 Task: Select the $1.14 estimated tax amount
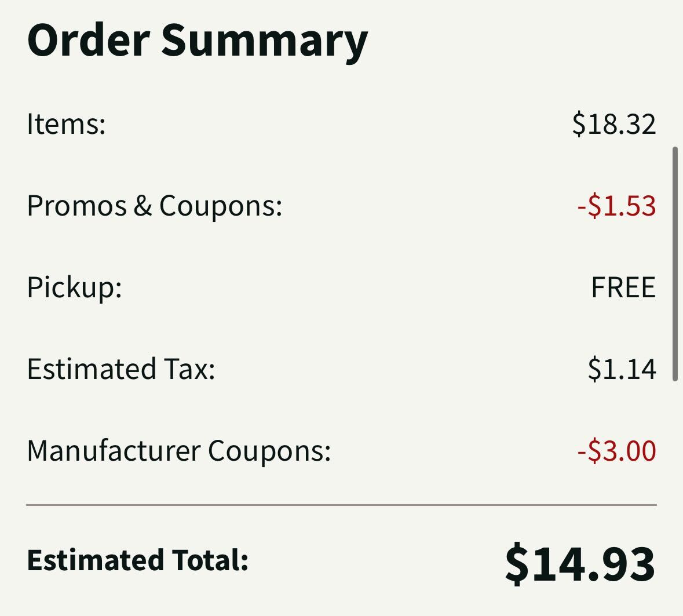(x=622, y=369)
